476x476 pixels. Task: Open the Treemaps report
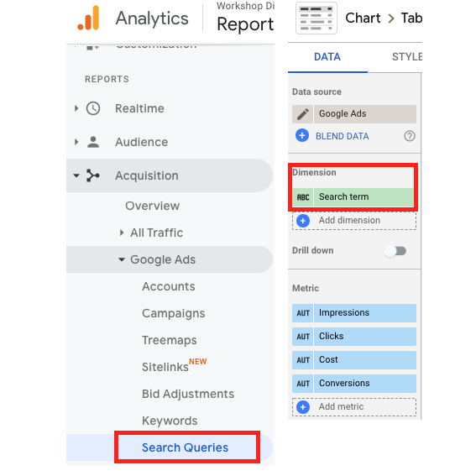[x=169, y=341]
